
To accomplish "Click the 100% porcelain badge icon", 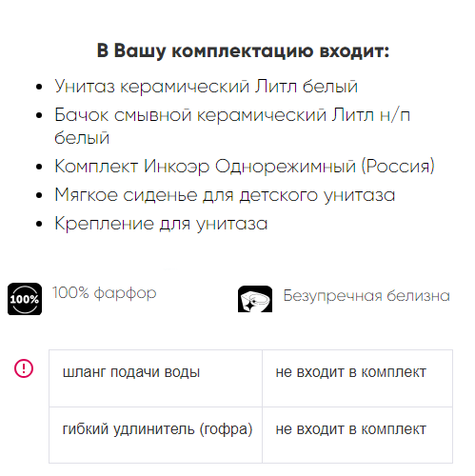I will point(25,299).
